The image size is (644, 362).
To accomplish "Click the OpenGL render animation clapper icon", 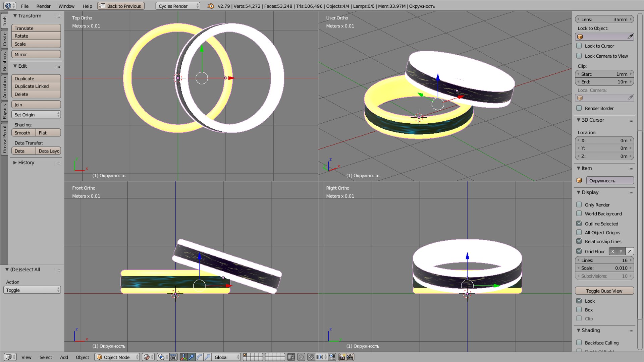I will pos(350,357).
